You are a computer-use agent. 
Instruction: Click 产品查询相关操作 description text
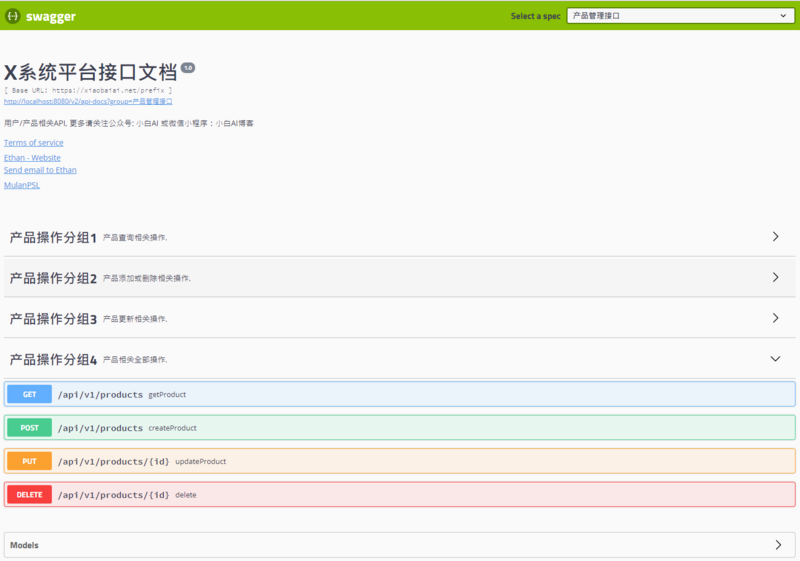135,238
